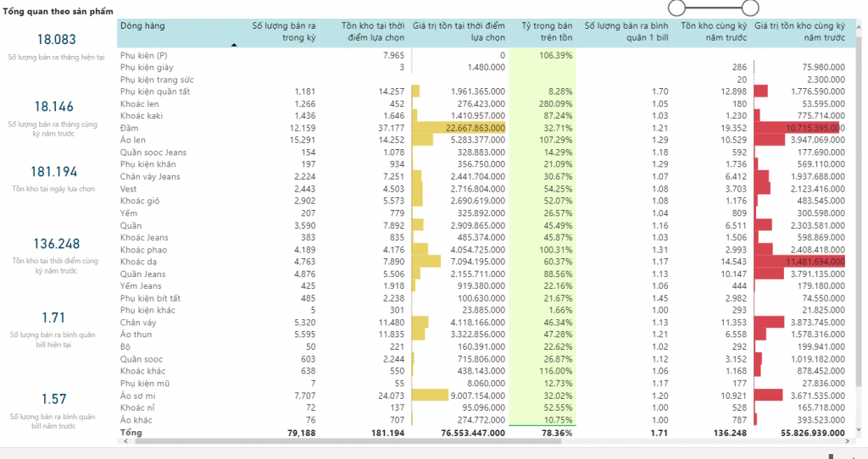868x459 pixels.
Task: Select the Đầm product row
Action: click(482, 128)
